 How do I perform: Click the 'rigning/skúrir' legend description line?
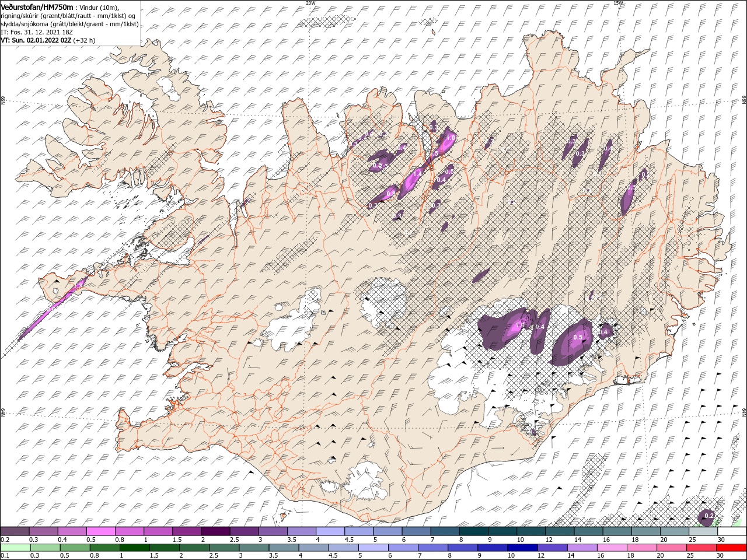(68, 15)
